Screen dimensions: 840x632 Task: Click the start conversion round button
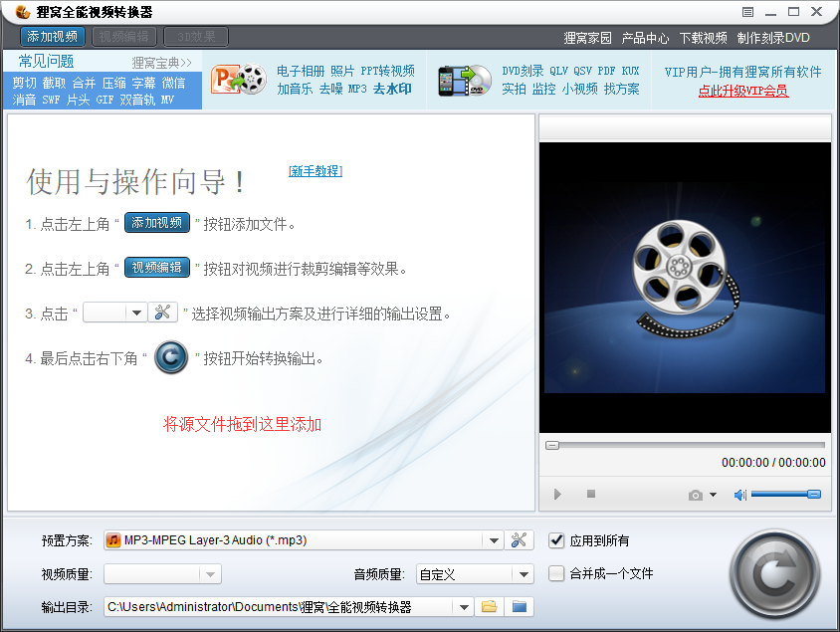774,572
